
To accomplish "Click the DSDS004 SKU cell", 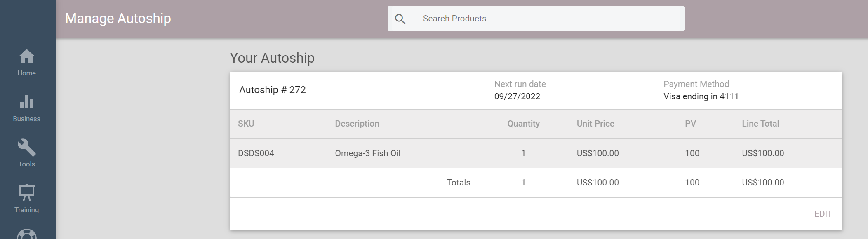I will (256, 153).
